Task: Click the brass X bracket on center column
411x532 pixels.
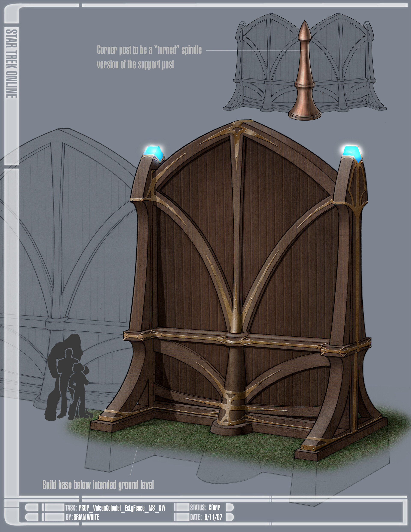Action: click(229, 407)
